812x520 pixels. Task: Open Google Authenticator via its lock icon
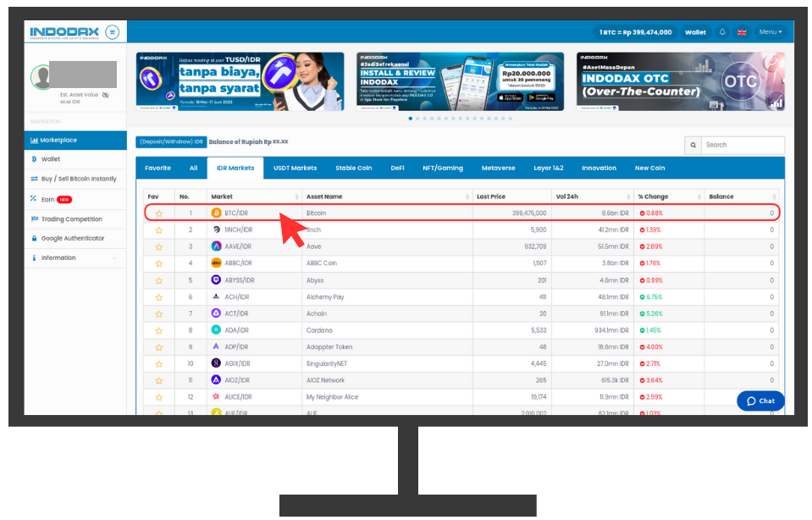click(34, 238)
